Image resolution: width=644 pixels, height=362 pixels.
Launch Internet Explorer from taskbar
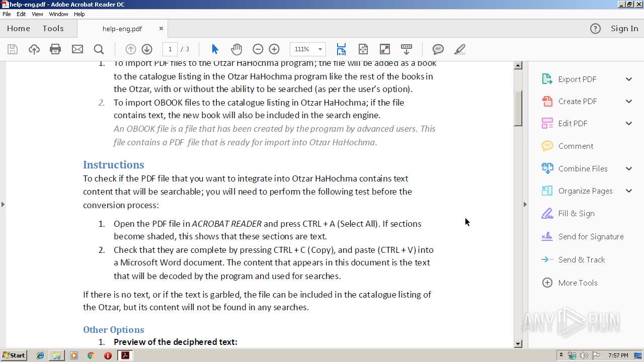[40, 355]
